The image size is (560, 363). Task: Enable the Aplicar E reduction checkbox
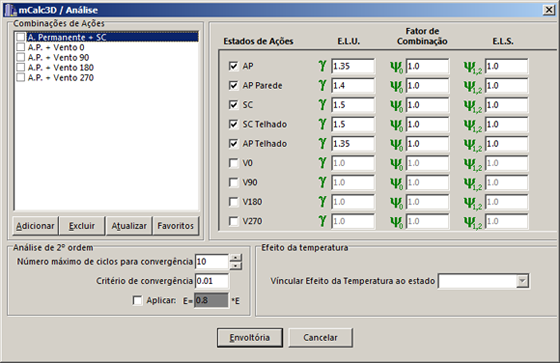point(137,300)
